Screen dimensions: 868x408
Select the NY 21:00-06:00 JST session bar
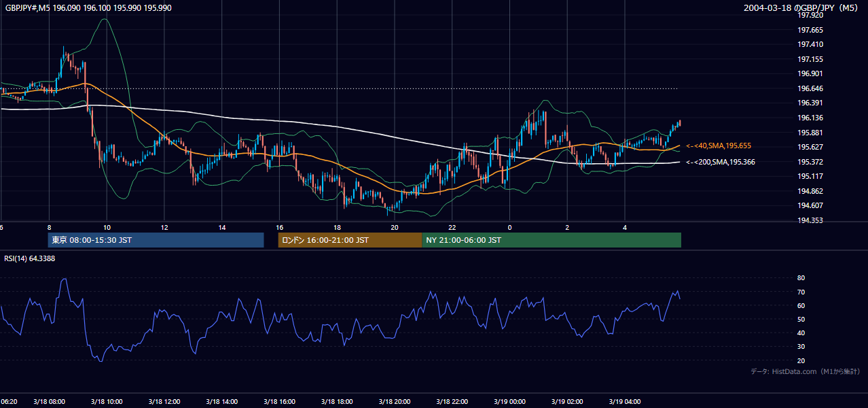pyautogui.click(x=551, y=240)
